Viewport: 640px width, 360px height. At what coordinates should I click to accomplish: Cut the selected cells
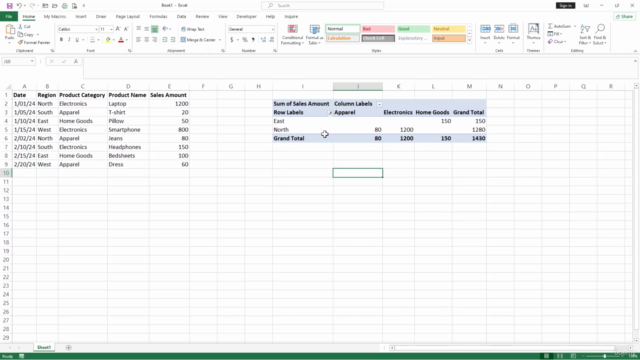24,27
